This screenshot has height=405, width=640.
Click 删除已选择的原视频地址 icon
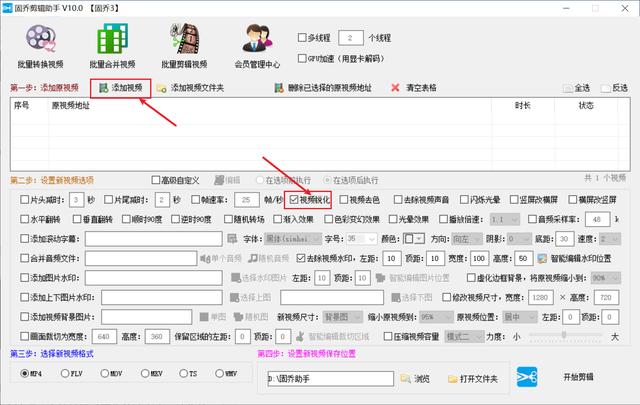[x=279, y=88]
